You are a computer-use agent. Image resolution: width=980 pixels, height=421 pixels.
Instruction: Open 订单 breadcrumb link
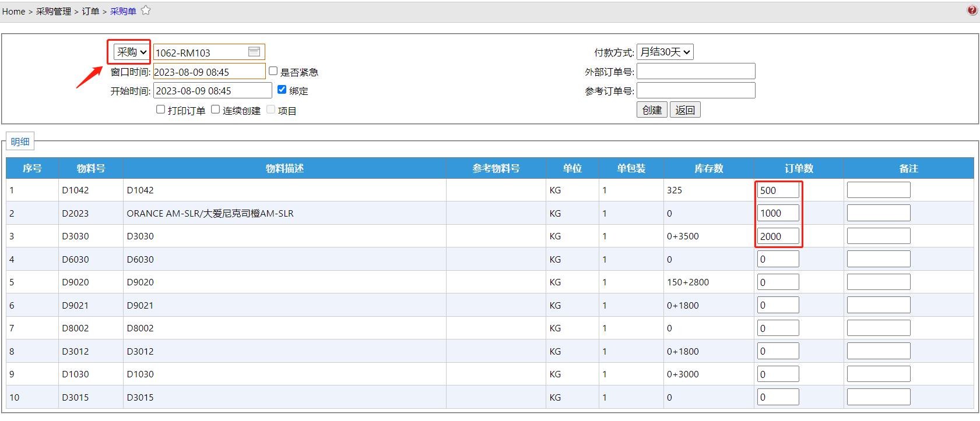click(90, 11)
